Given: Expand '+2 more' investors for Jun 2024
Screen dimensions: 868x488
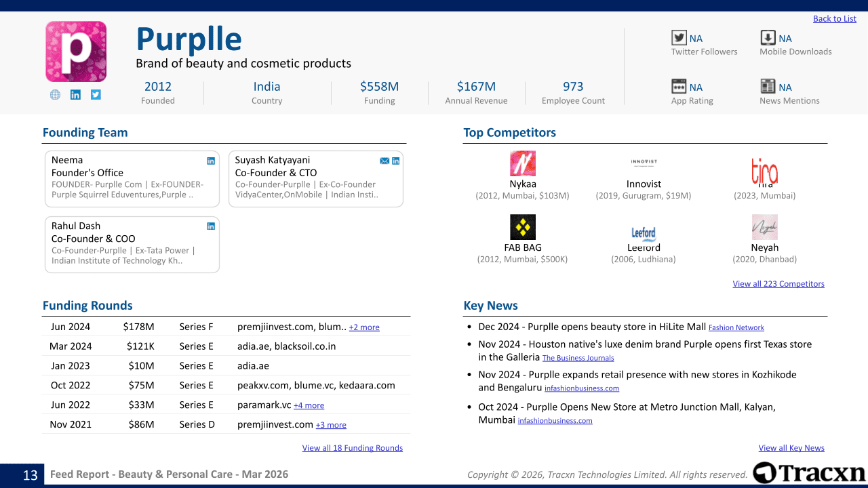Looking at the screenshot, I should [x=364, y=327].
